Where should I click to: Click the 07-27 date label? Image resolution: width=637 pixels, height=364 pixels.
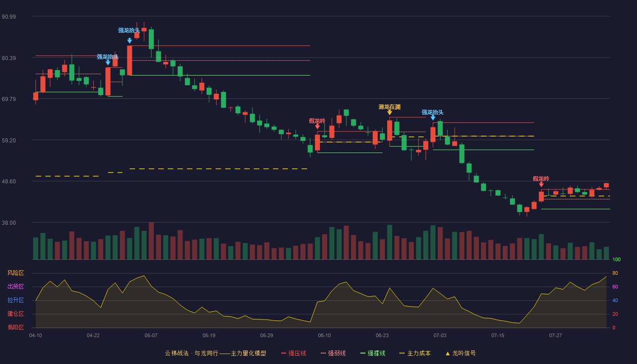pos(556,335)
